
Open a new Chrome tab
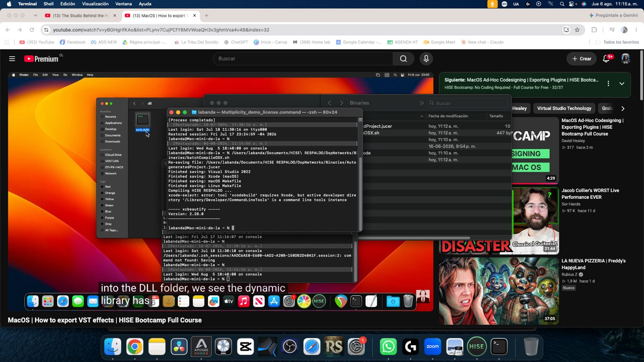[x=206, y=16]
